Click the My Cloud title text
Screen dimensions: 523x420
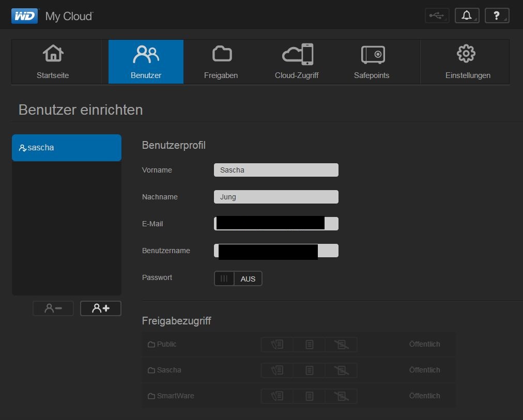69,17
